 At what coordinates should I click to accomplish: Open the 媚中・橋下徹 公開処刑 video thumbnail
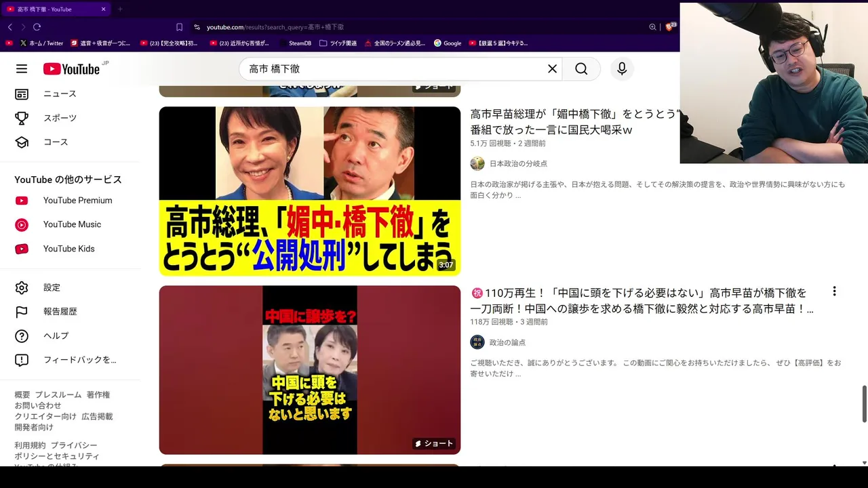tap(310, 191)
